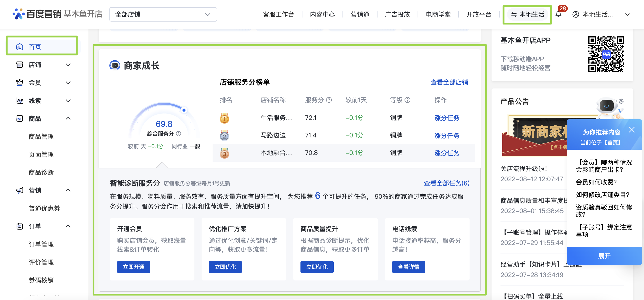Collapse the 订单 sidebar section
This screenshot has height=300, width=644.
click(x=68, y=226)
